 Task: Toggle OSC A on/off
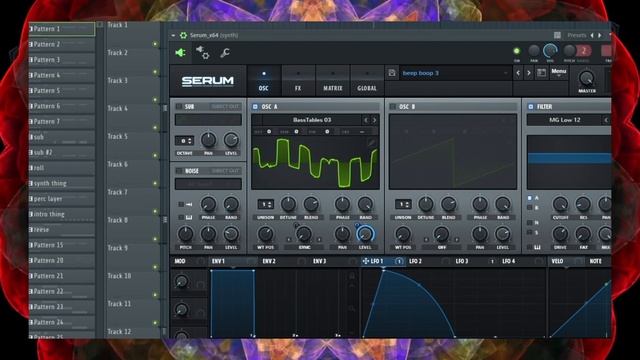click(x=255, y=107)
